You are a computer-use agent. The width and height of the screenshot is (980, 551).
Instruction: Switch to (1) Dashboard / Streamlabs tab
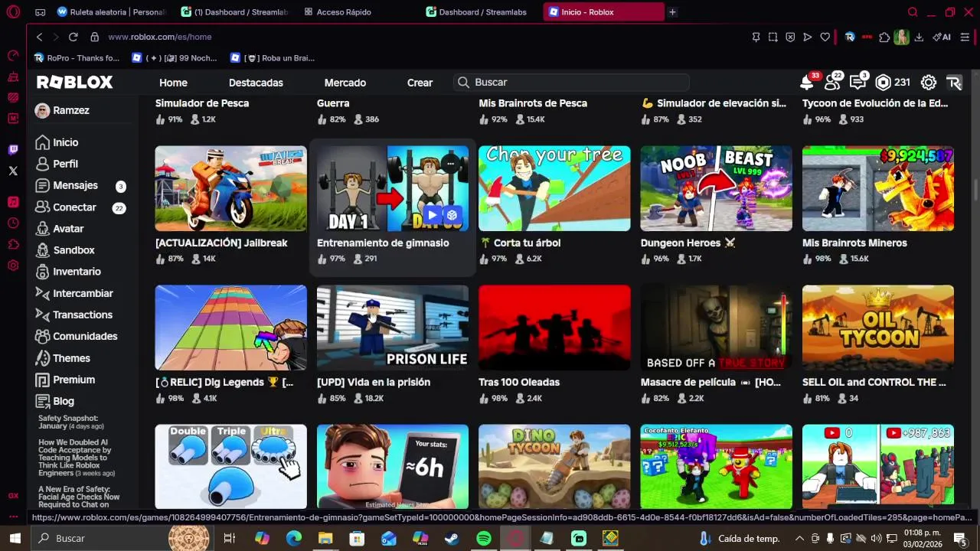(x=236, y=12)
